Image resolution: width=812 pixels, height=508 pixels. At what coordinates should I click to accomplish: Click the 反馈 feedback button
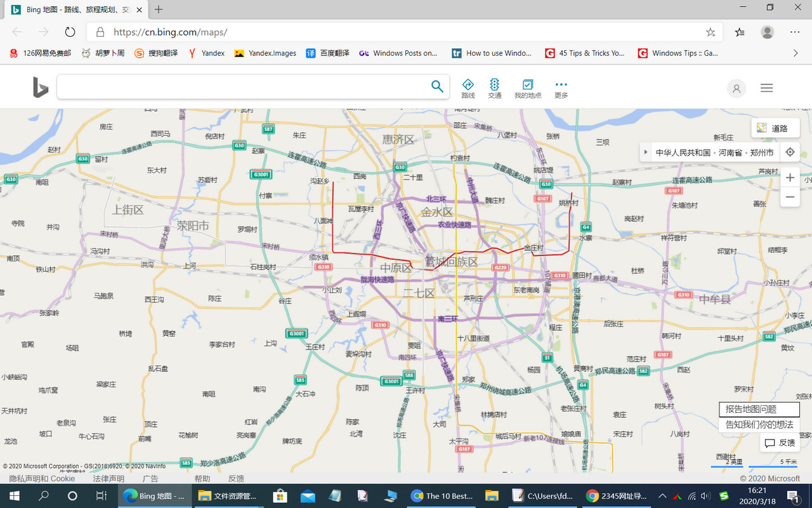(780, 443)
